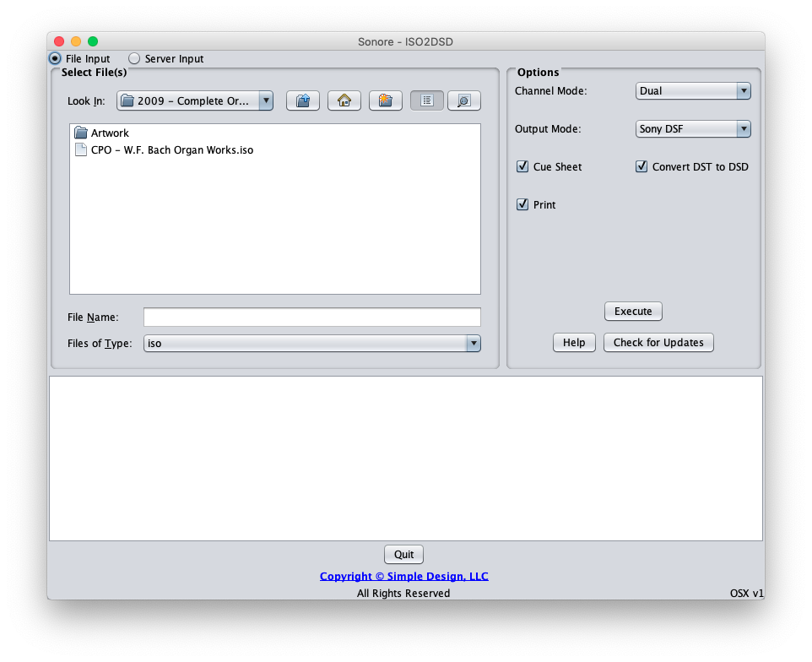This screenshot has width=812, height=662.
Task: Open the Look In folder dropdown
Action: (x=195, y=100)
